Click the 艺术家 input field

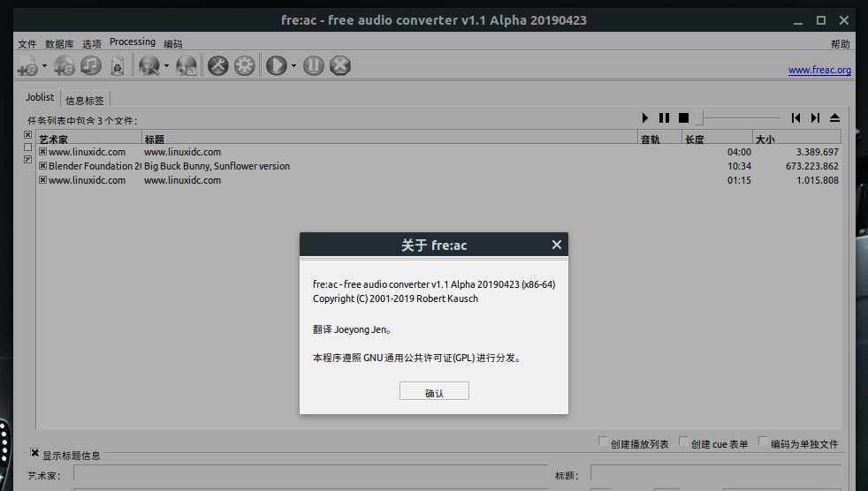tap(311, 474)
